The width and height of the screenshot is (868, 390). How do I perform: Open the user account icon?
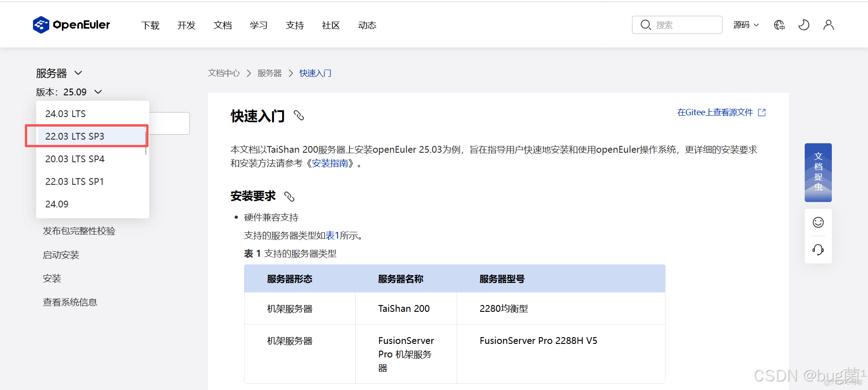click(829, 25)
